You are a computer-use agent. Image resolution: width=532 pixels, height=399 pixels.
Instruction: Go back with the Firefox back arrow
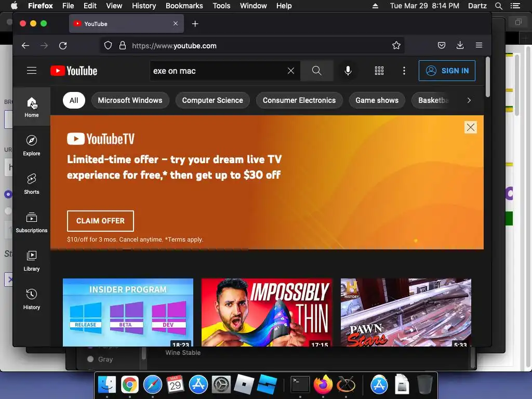point(25,46)
